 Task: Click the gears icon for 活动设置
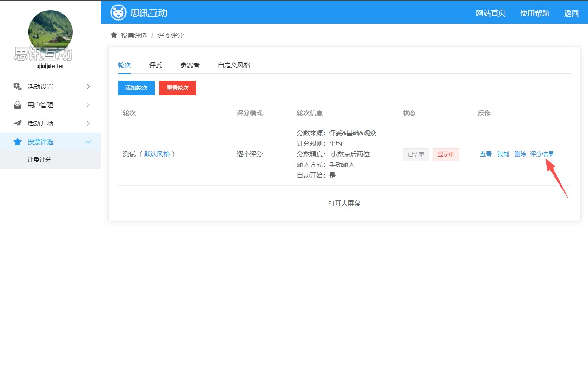[17, 87]
